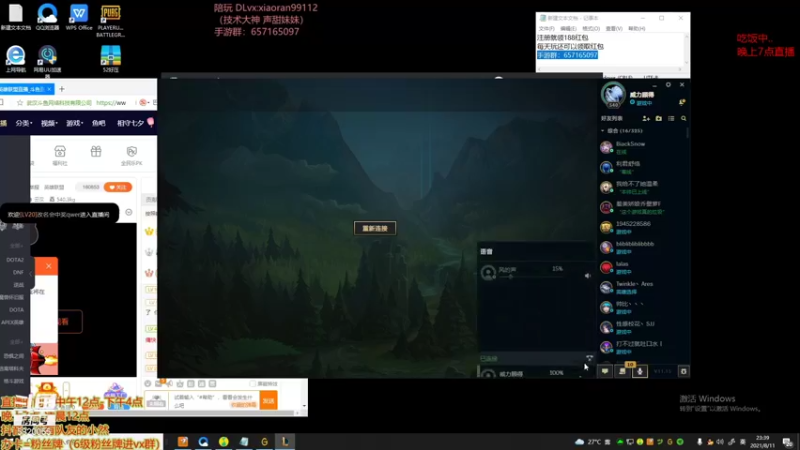Open the Help menu in Notepad
This screenshot has height=450, width=800.
(x=636, y=29)
